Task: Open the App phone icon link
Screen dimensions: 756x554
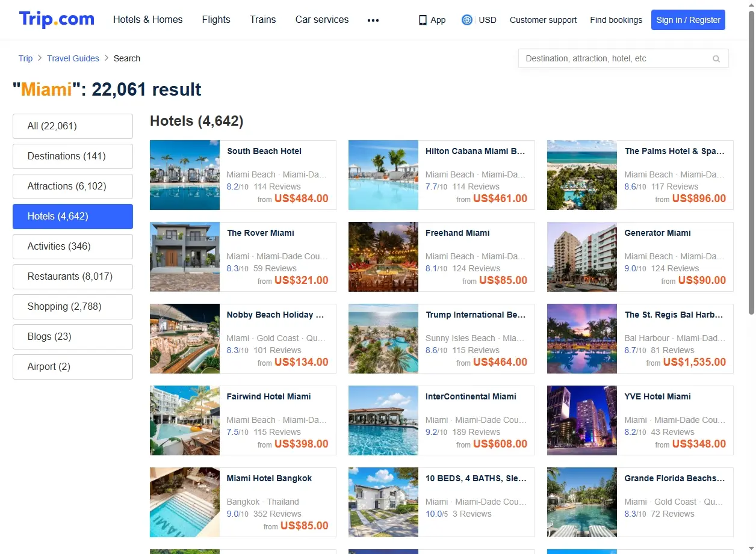Action: click(x=423, y=20)
